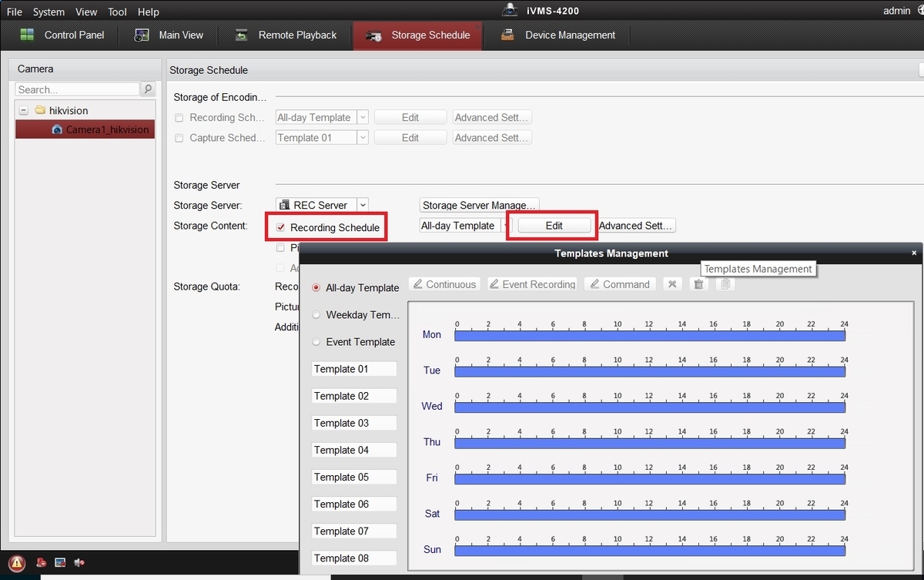924x580 pixels.
Task: Select Template 04 in template list
Action: (354, 450)
